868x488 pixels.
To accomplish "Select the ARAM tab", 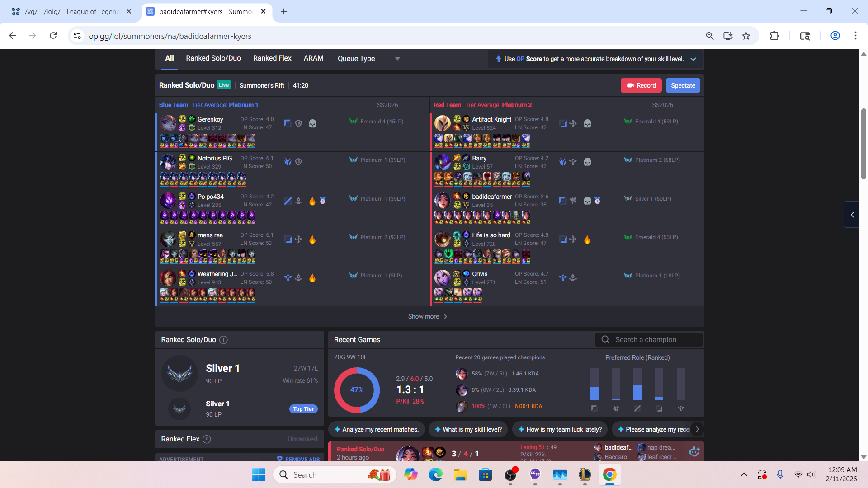I will tap(313, 58).
